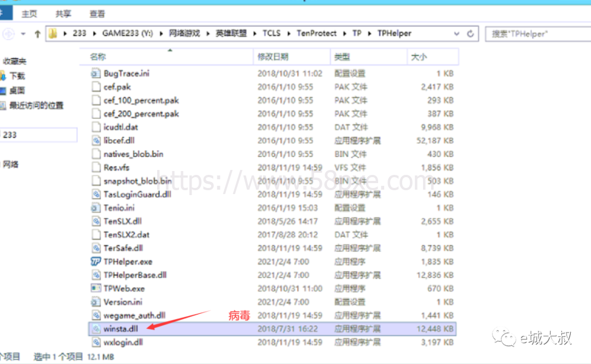Click the wxlogin.dll file icon
This screenshot has height=364, width=591.
96,342
